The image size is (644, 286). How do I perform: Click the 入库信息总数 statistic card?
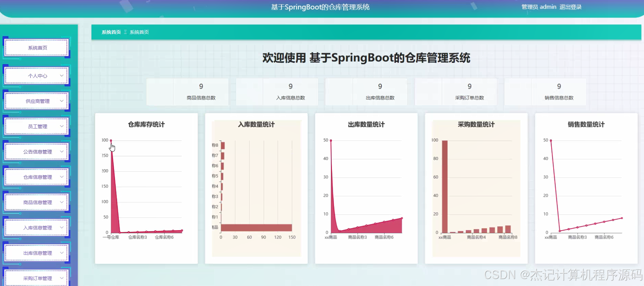coord(277,92)
